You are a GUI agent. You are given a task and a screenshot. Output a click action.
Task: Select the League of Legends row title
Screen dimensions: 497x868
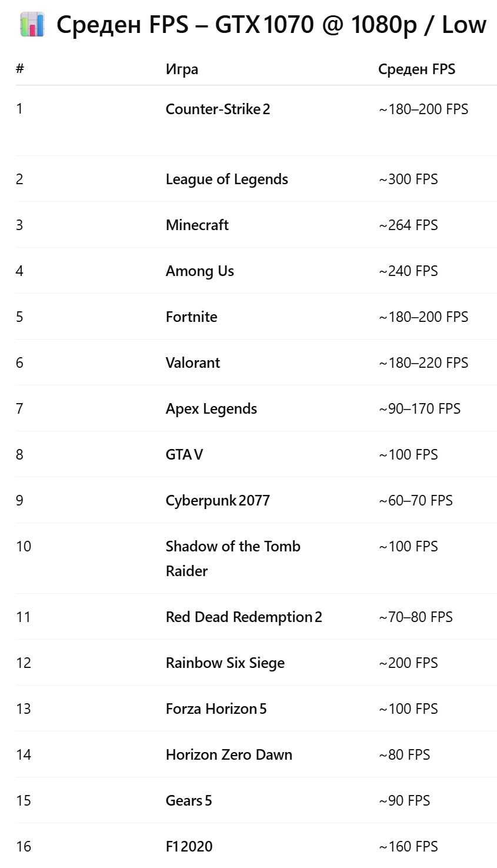(x=226, y=179)
